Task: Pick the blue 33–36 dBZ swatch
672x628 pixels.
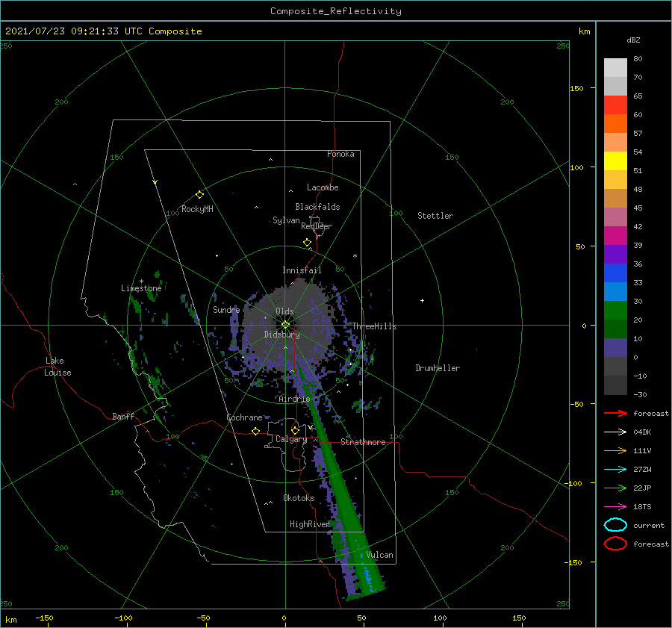Action: (x=615, y=273)
